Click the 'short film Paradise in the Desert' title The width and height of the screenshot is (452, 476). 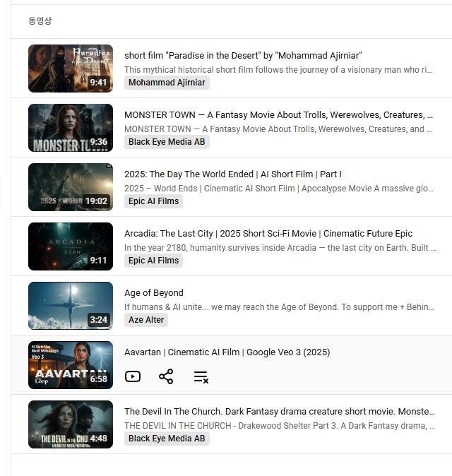(243, 56)
